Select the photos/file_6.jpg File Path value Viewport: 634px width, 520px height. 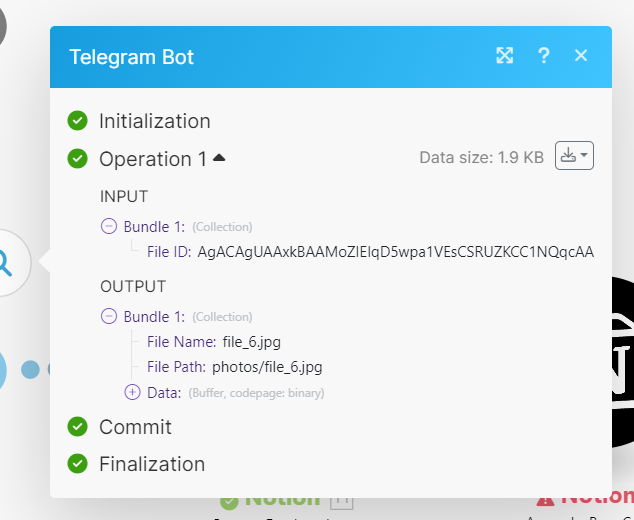point(267,367)
